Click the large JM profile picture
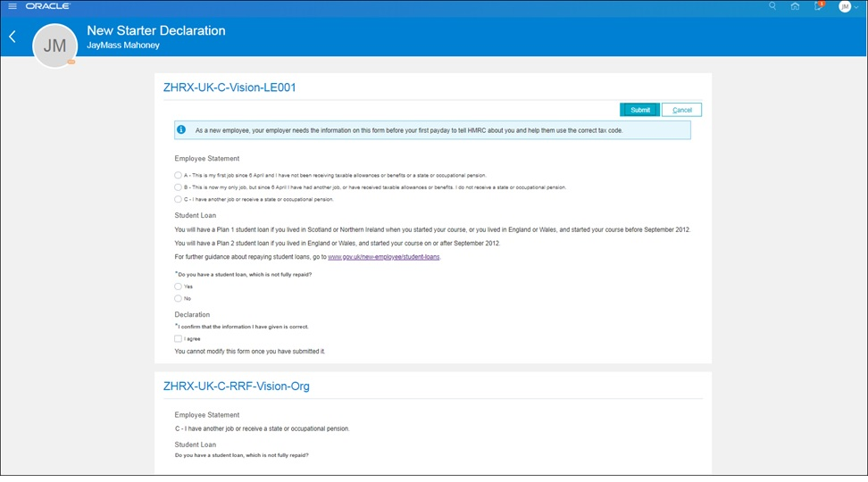The height and width of the screenshot is (482, 868). point(54,46)
